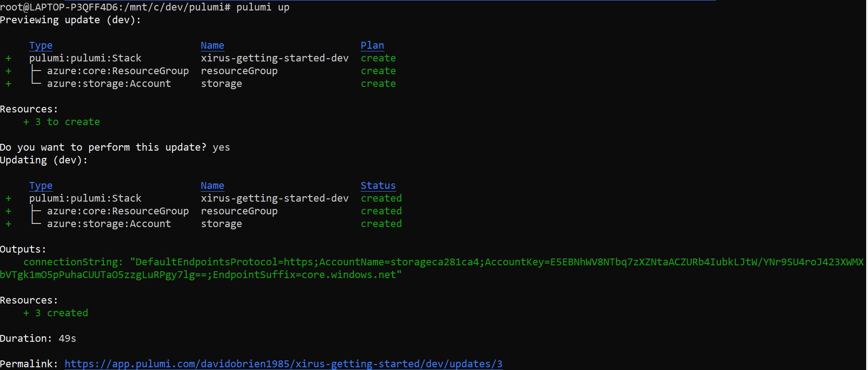The image size is (868, 370).
Task: Click the plus sign beside pulumi:pulumi:Stack preview row
Action: click(x=8, y=58)
